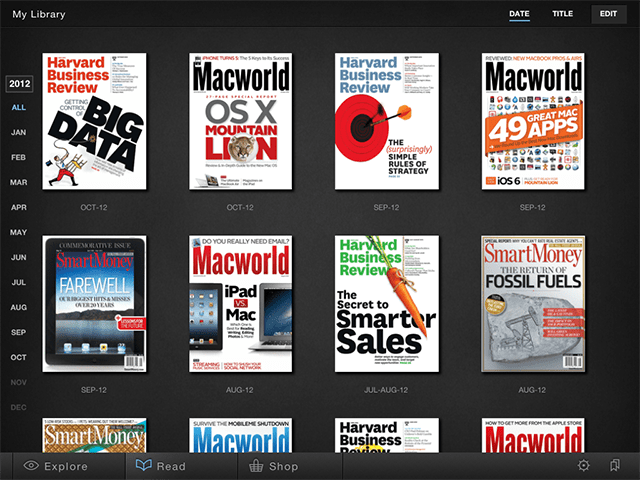Open SmartMoney Farewell commemorative issue

click(94, 304)
